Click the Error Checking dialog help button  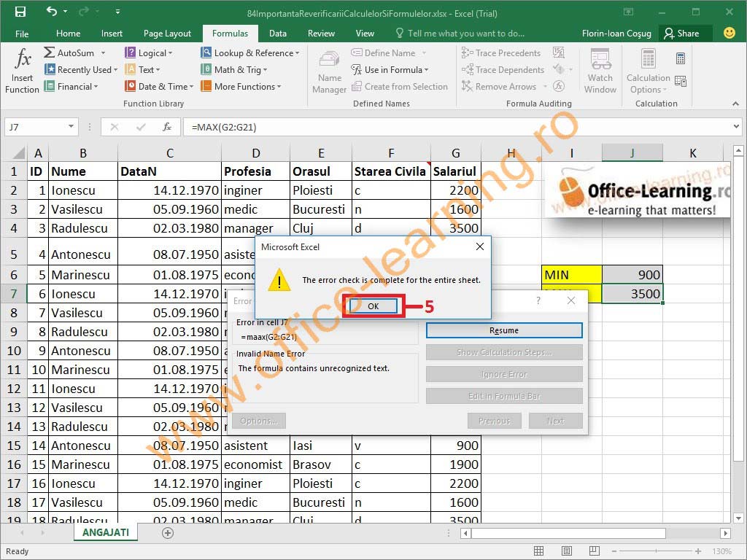(538, 300)
